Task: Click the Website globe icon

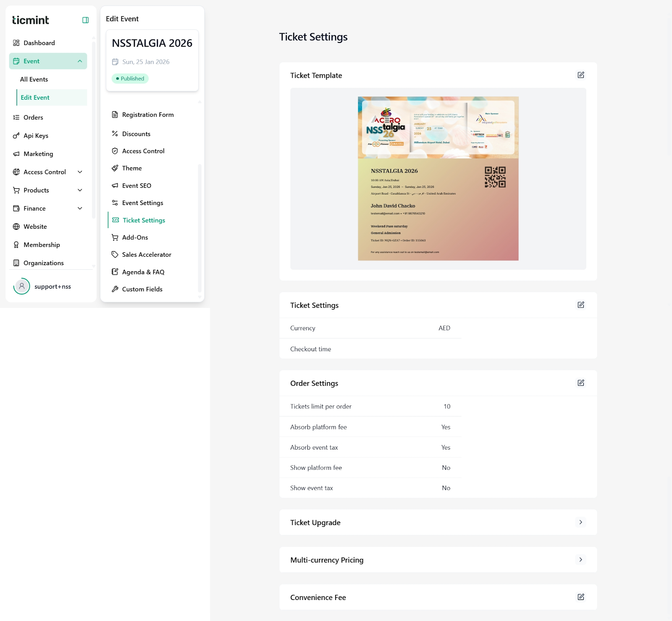Action: [16, 226]
